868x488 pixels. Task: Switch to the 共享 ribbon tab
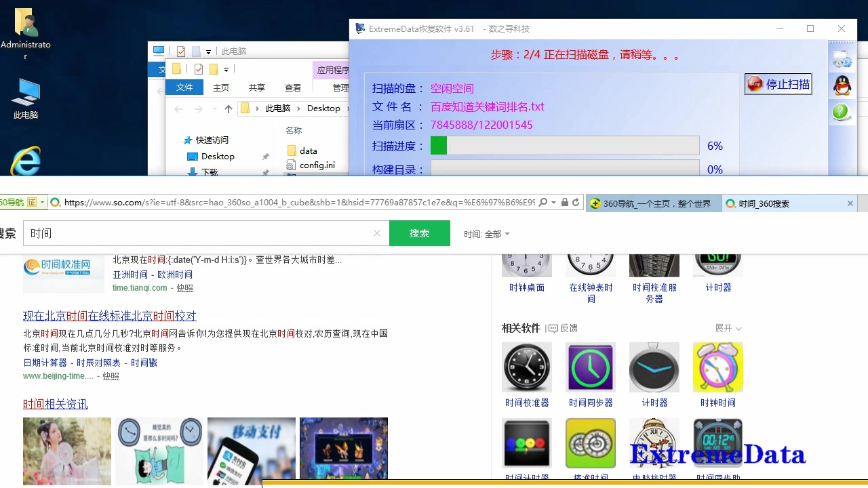coord(257,87)
